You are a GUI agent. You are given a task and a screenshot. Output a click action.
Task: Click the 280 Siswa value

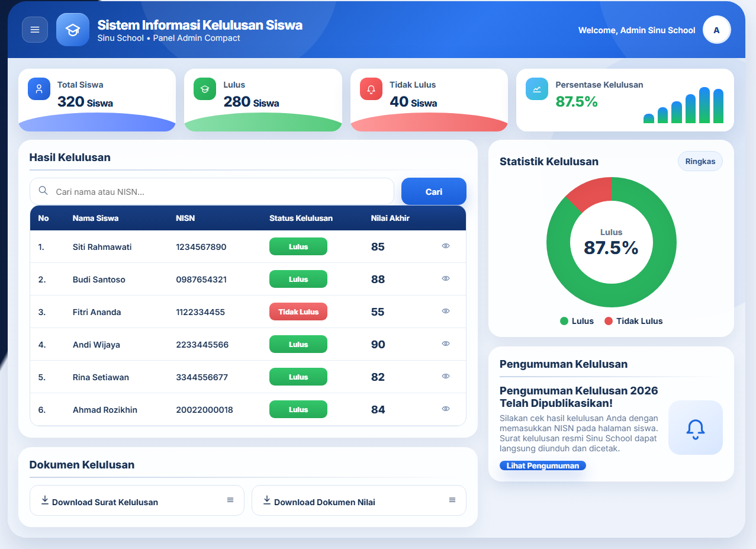tap(251, 102)
